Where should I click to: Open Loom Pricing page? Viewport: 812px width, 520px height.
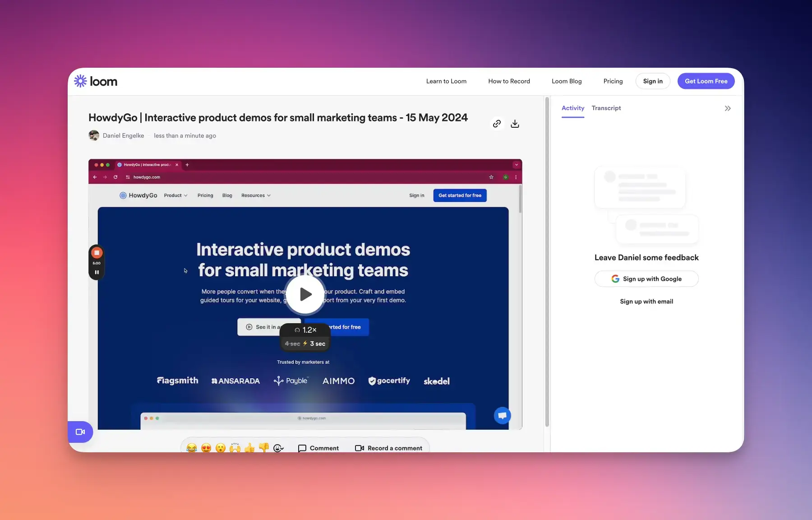coord(613,81)
